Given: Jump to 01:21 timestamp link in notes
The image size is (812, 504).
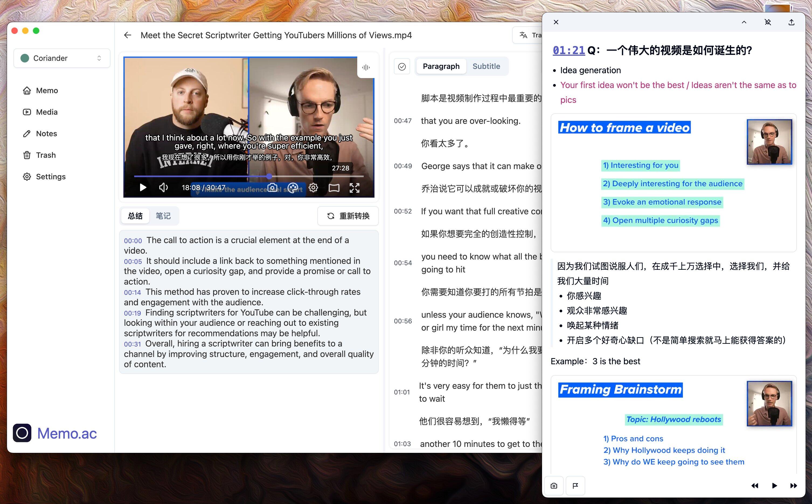Looking at the screenshot, I should pos(568,50).
